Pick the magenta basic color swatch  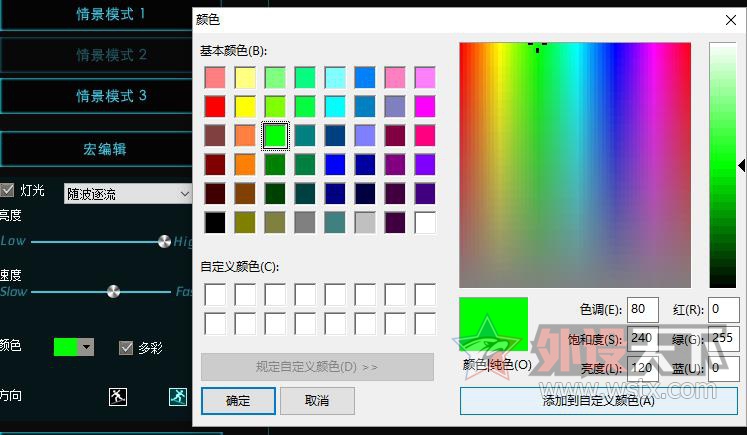[x=424, y=106]
